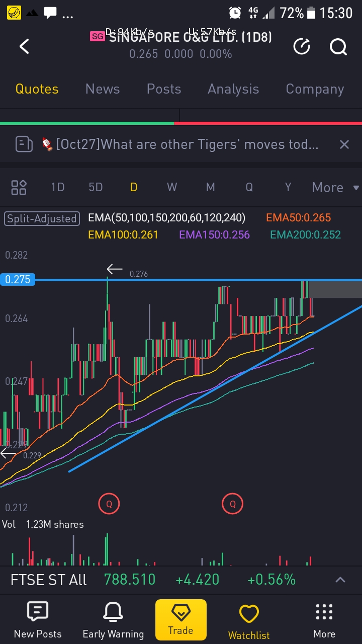Expand the FTSE ST All index bar
Image resolution: width=362 pixels, height=644 pixels.
(340, 580)
